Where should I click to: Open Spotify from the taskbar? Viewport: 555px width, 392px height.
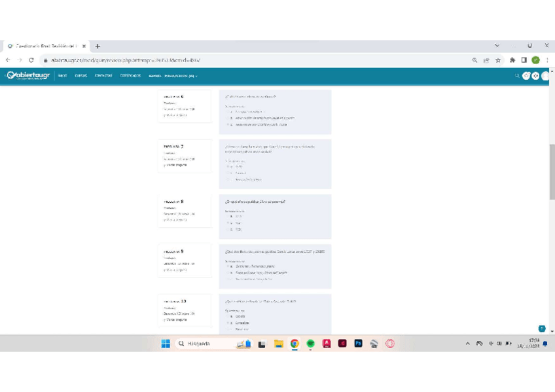[310, 344]
